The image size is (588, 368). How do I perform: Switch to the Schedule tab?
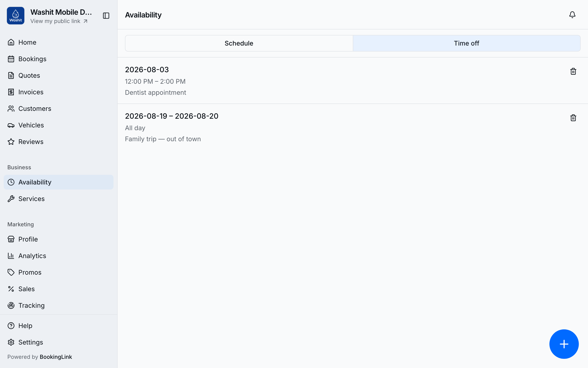pos(239,43)
